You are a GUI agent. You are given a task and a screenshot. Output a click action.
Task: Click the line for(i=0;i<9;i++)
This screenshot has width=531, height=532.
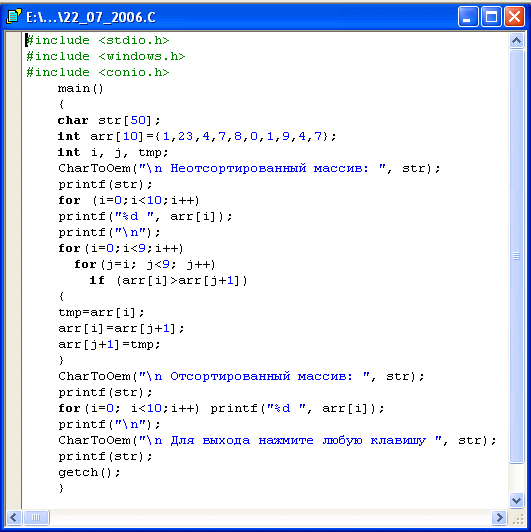pos(121,248)
